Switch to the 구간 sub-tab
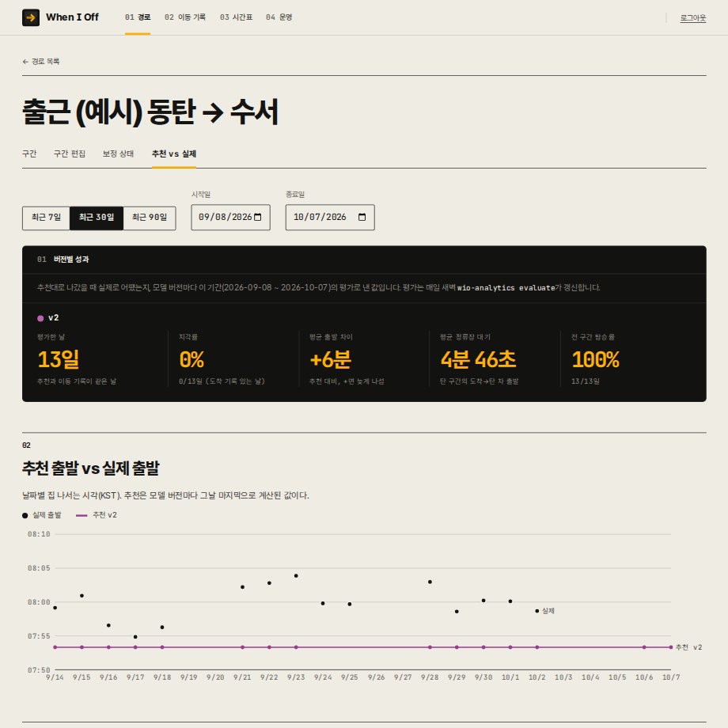 pos(29,154)
